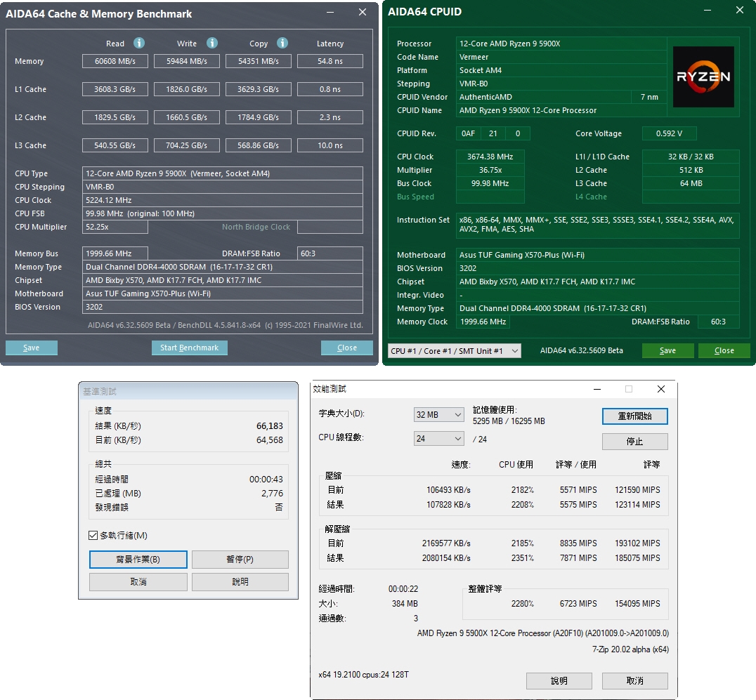Screen dimensions: 756x700
Task: Click the Start Benchmark button
Action: pos(190,348)
